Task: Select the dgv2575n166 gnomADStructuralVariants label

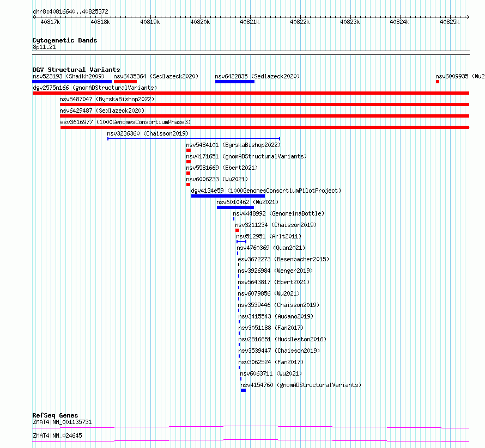Action: pos(95,88)
